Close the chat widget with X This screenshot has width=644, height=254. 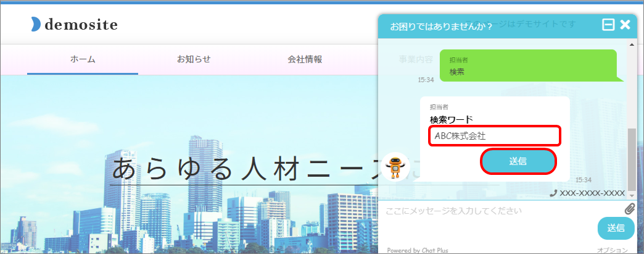(x=625, y=25)
